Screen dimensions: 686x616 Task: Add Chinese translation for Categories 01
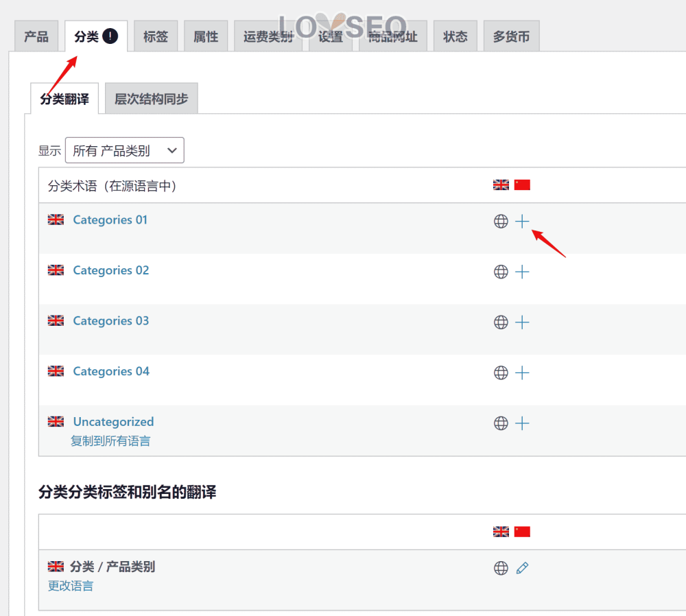pyautogui.click(x=522, y=222)
